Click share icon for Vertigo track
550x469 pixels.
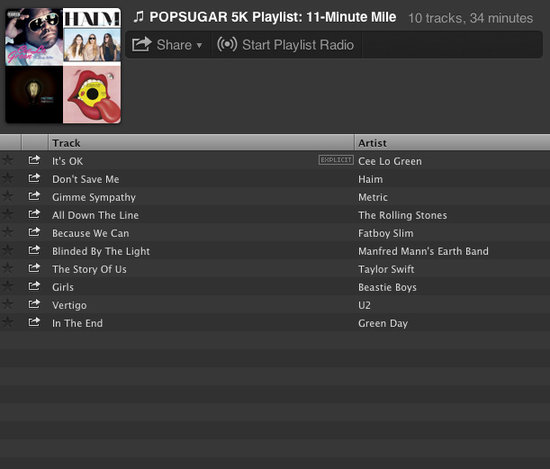(x=34, y=304)
